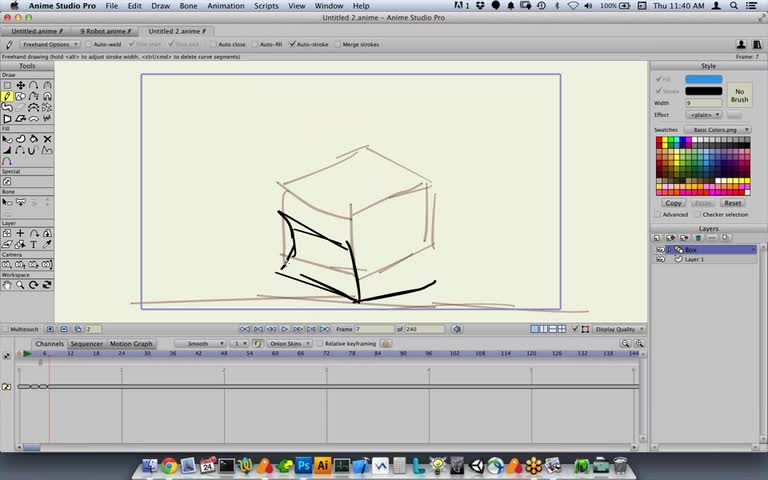Click the Play button in playback controls
Image resolution: width=768 pixels, height=480 pixels.
click(285, 329)
